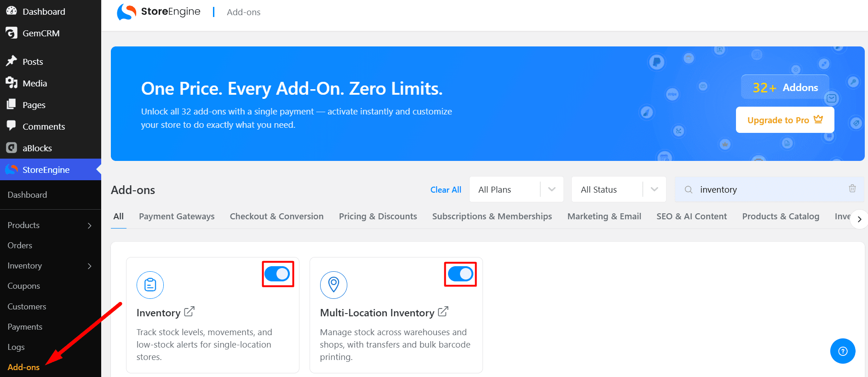Open the All Plans dropdown

click(x=517, y=189)
